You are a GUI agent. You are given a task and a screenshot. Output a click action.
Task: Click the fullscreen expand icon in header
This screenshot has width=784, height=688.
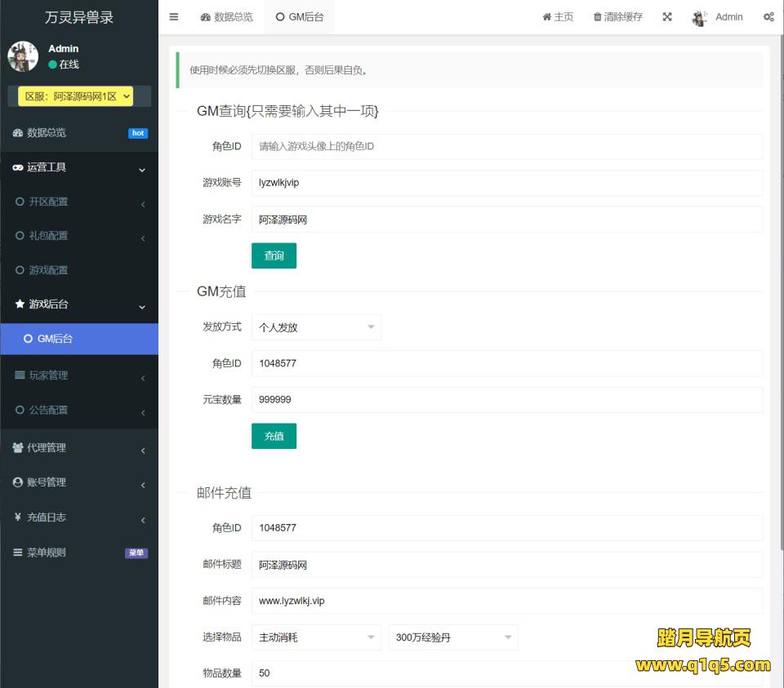click(667, 17)
